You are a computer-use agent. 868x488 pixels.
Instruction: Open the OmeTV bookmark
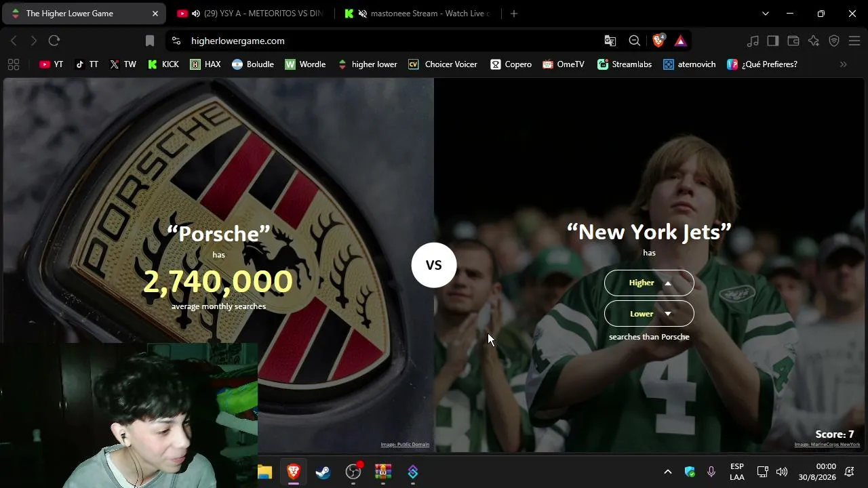coord(564,64)
